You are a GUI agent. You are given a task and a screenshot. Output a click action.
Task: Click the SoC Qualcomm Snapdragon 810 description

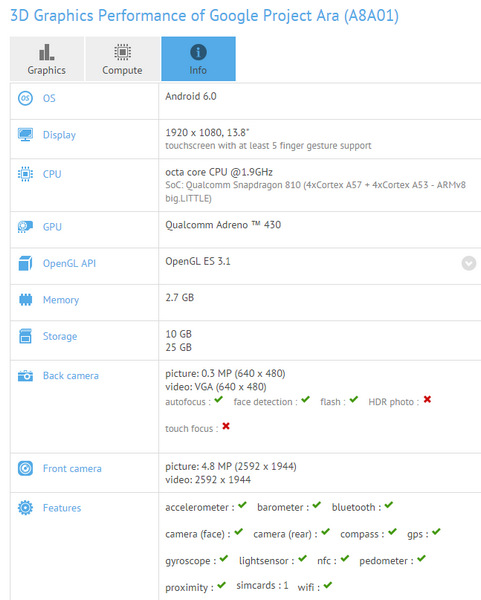point(315,192)
